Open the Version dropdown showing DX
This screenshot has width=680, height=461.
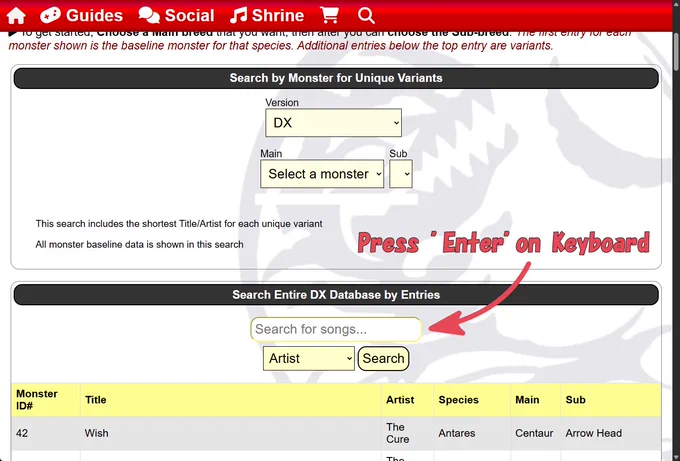point(333,123)
